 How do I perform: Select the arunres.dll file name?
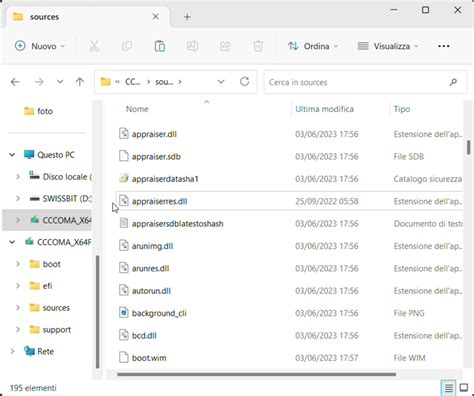(x=150, y=268)
